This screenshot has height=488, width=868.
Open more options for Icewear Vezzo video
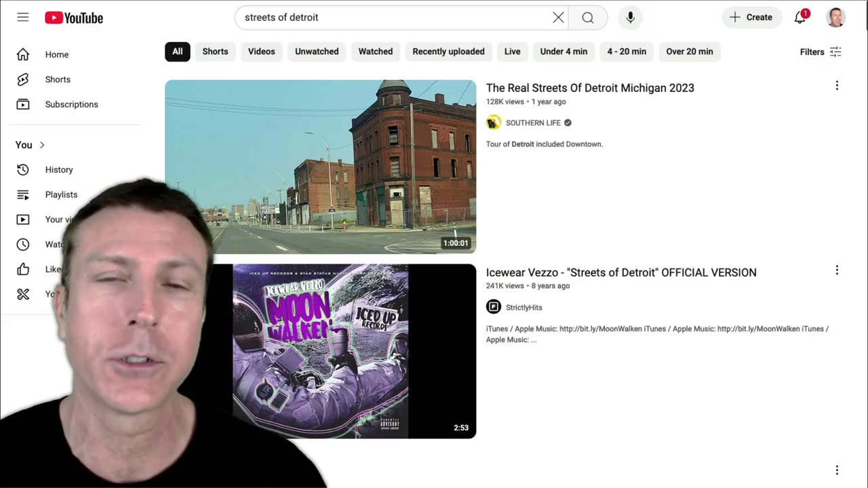pos(837,270)
